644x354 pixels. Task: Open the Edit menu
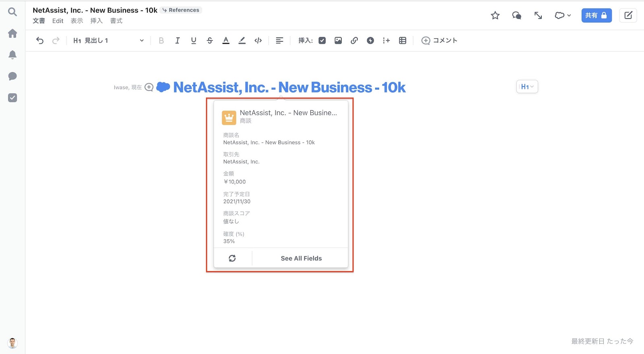(x=58, y=21)
